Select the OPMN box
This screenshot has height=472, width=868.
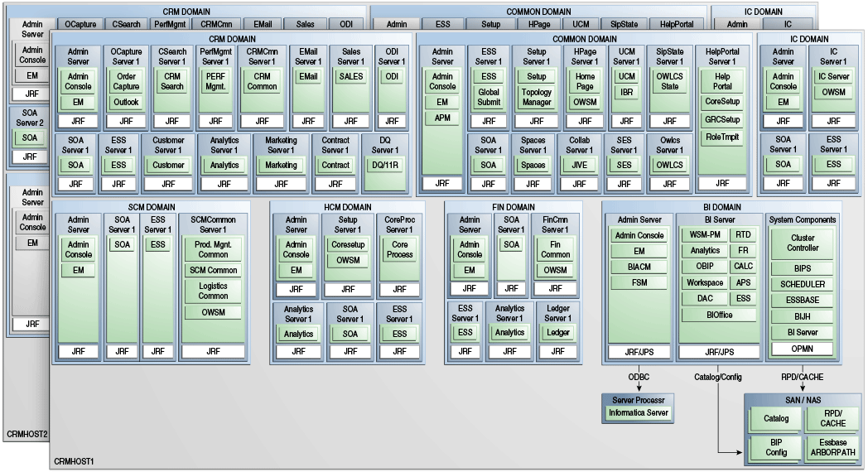[803, 349]
